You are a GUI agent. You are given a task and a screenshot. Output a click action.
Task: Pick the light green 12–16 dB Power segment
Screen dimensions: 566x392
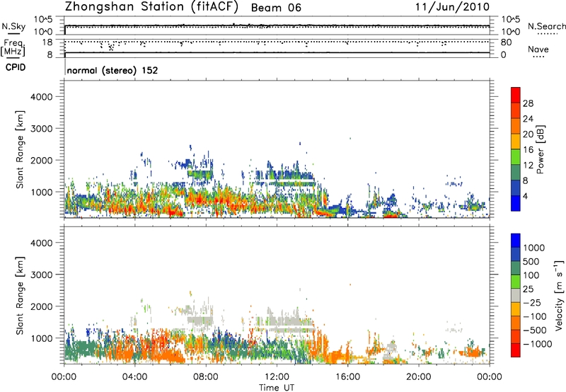click(516, 157)
